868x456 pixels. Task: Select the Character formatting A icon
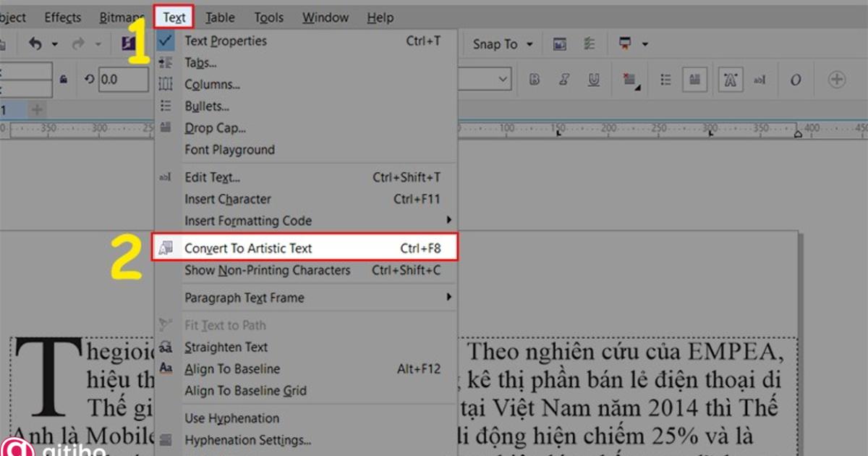(x=730, y=79)
